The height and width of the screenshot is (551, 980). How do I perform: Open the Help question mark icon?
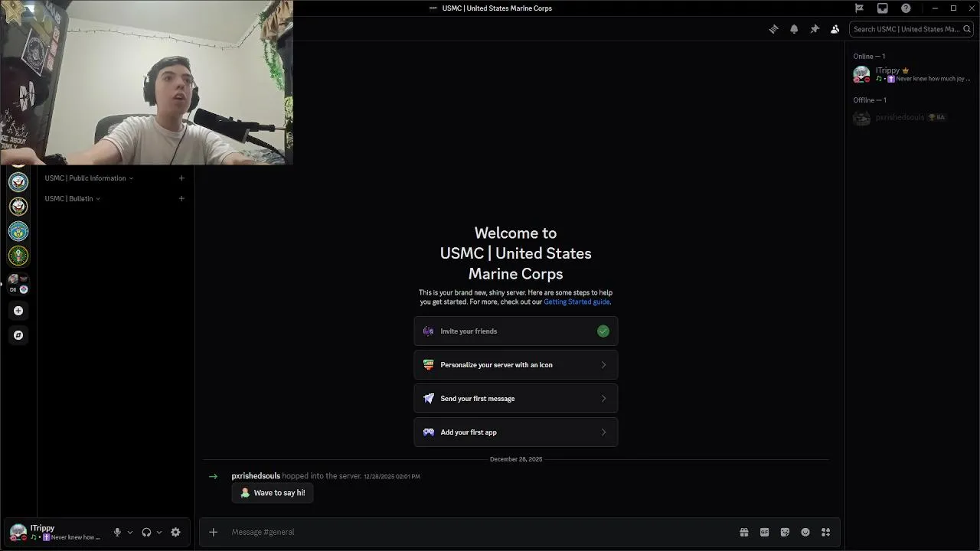pos(906,8)
